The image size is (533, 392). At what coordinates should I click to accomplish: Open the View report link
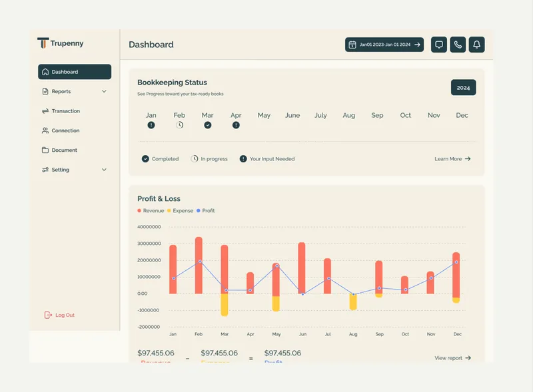[x=452, y=357]
